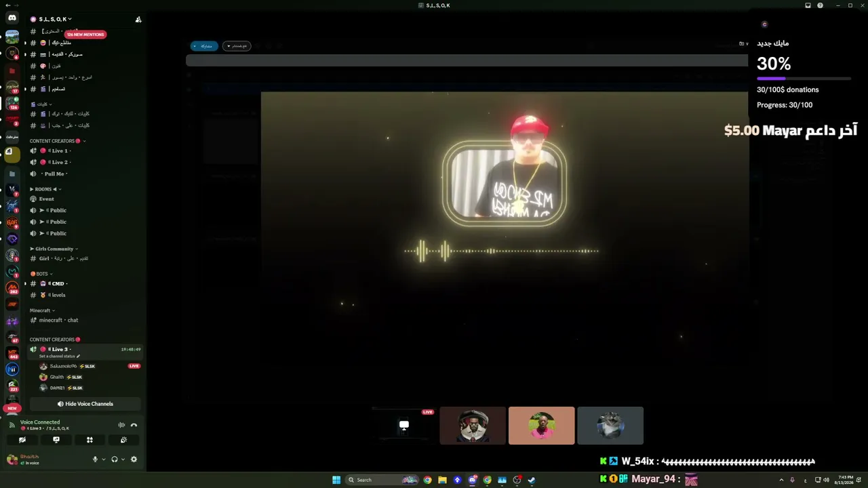Open server icon with 67 badge
Viewport: 868px width, 488px height.
point(12,337)
